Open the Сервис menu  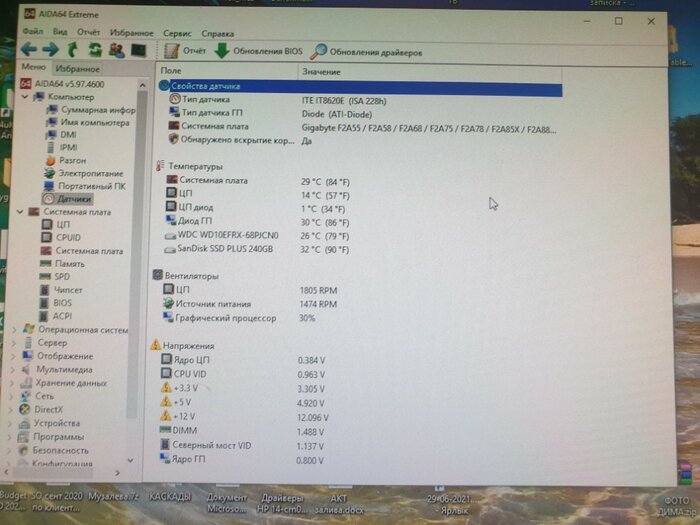pos(177,33)
